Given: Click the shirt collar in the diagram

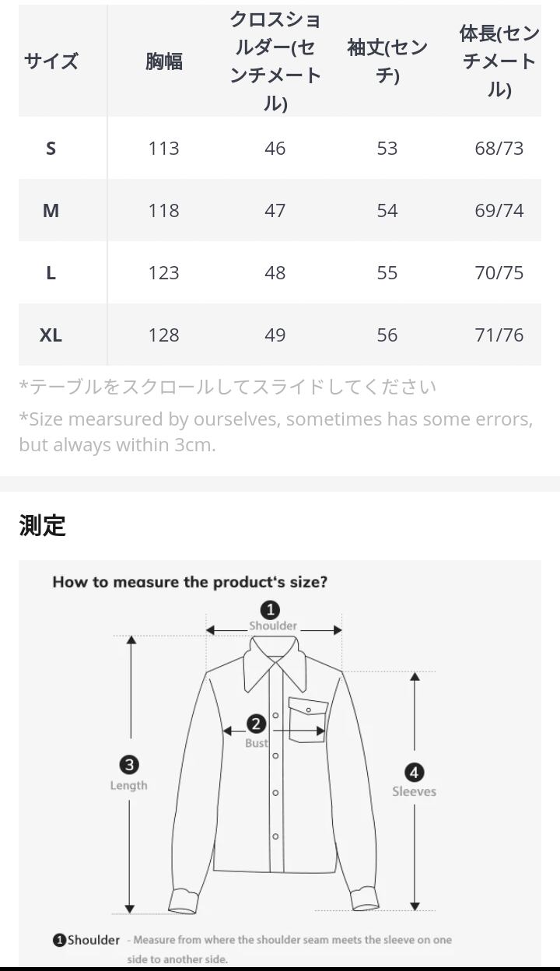Looking at the screenshot, I should 275,662.
